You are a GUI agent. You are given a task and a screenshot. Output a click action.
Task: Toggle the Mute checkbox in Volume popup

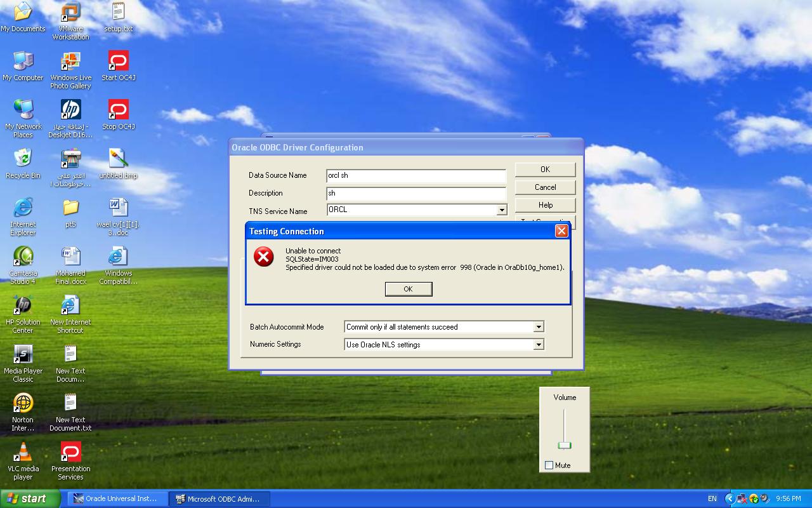[549, 465]
